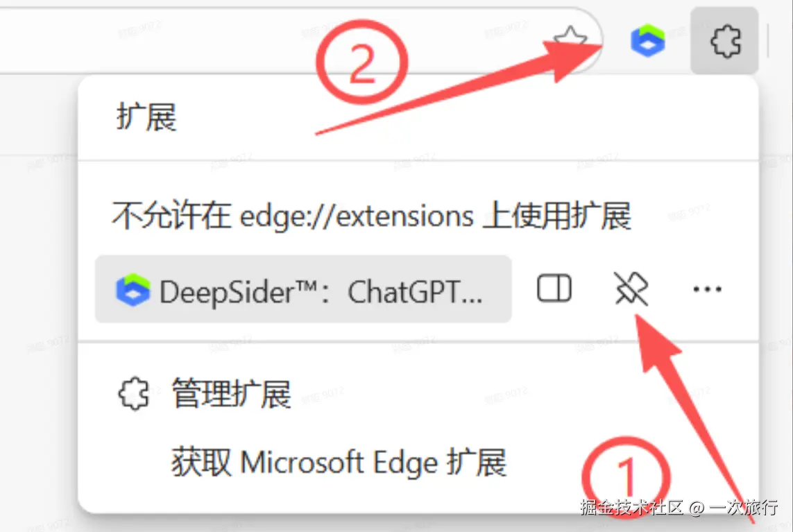Click the red circled number 2 annotation
This screenshot has width=793, height=532.
(x=361, y=62)
